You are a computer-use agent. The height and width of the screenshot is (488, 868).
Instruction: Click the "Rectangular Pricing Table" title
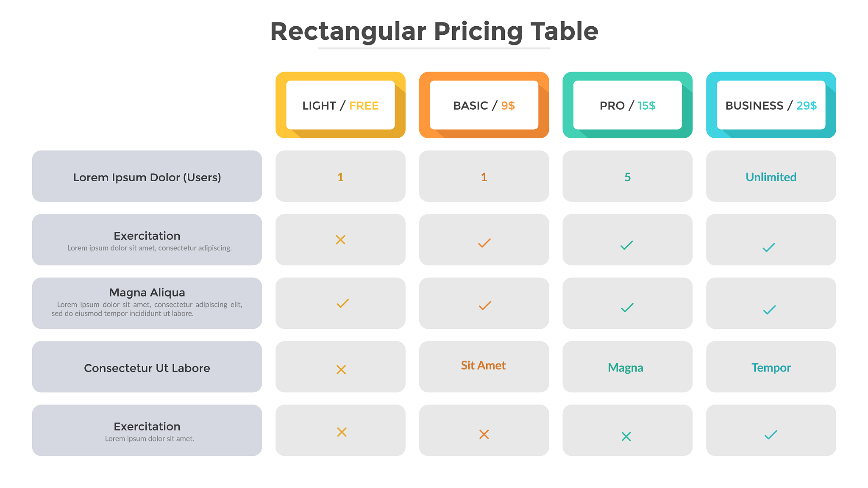tap(434, 31)
